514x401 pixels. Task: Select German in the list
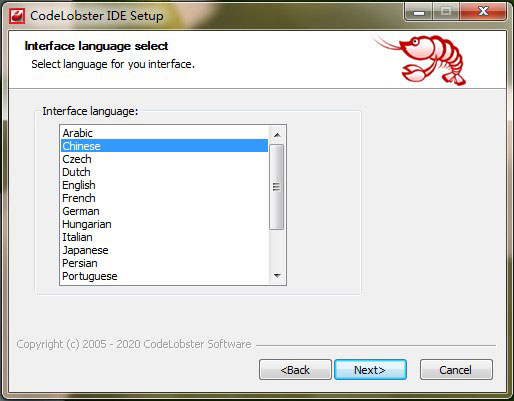tap(164, 211)
